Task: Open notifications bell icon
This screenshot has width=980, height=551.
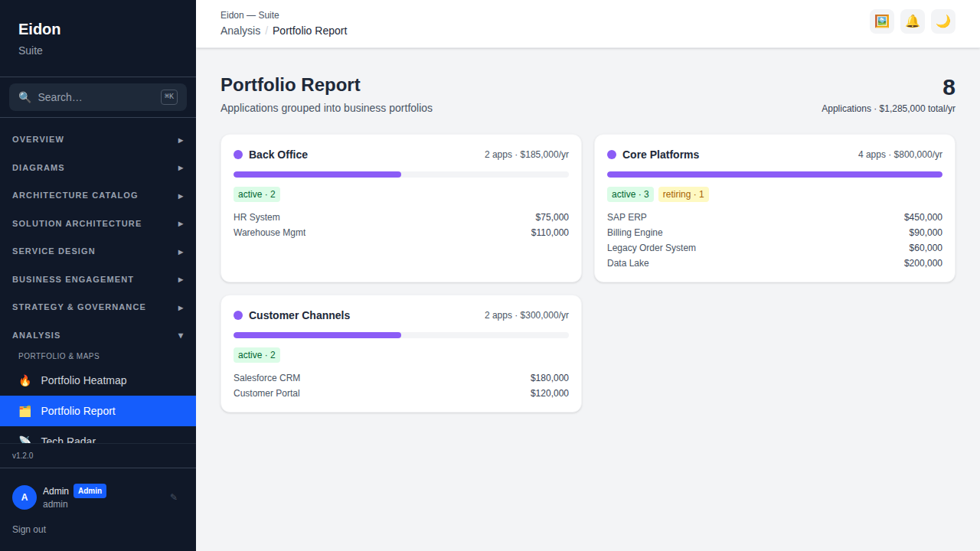Action: tap(913, 21)
